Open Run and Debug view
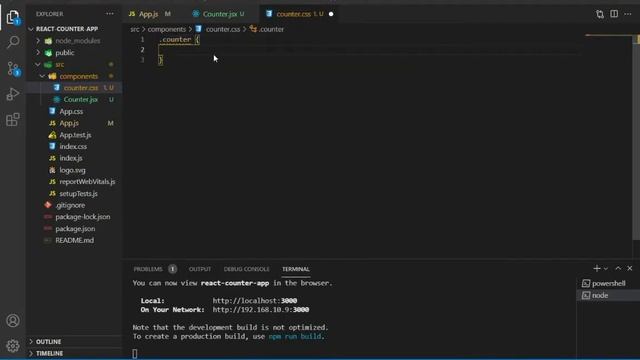 [x=13, y=94]
